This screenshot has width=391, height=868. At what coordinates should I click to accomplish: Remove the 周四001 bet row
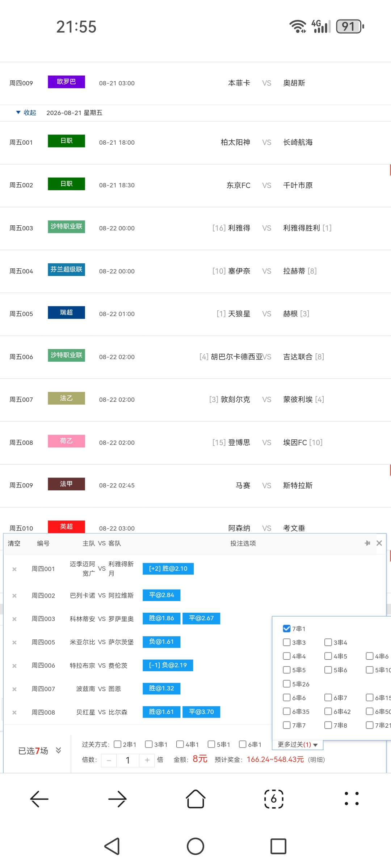pos(14,569)
